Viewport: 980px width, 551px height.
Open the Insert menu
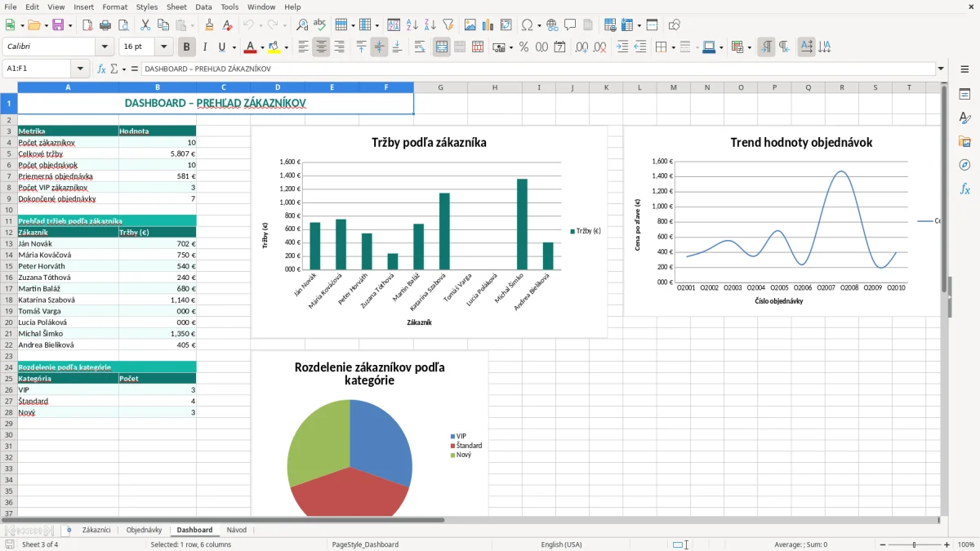tap(84, 7)
